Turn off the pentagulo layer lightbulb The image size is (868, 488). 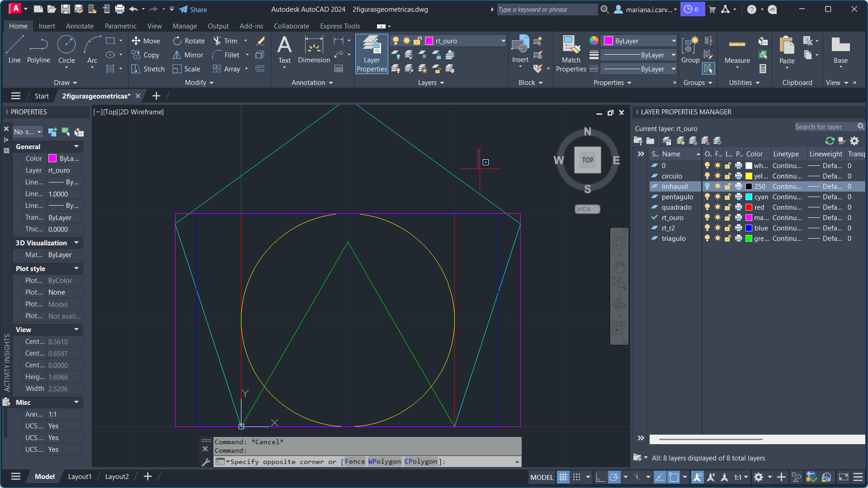click(708, 197)
